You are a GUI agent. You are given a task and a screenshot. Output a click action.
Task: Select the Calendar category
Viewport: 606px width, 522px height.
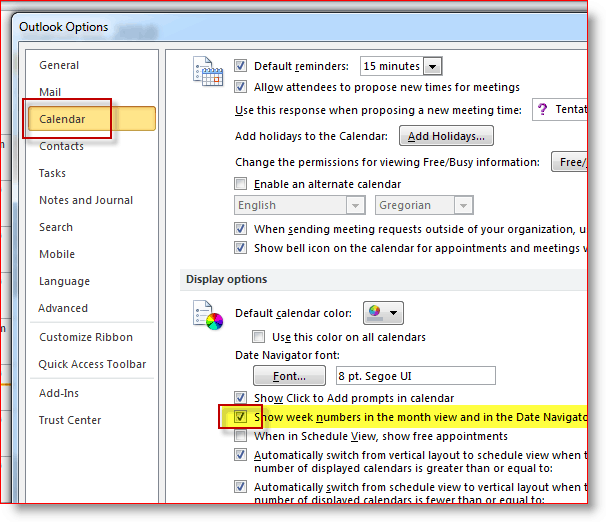click(92, 119)
